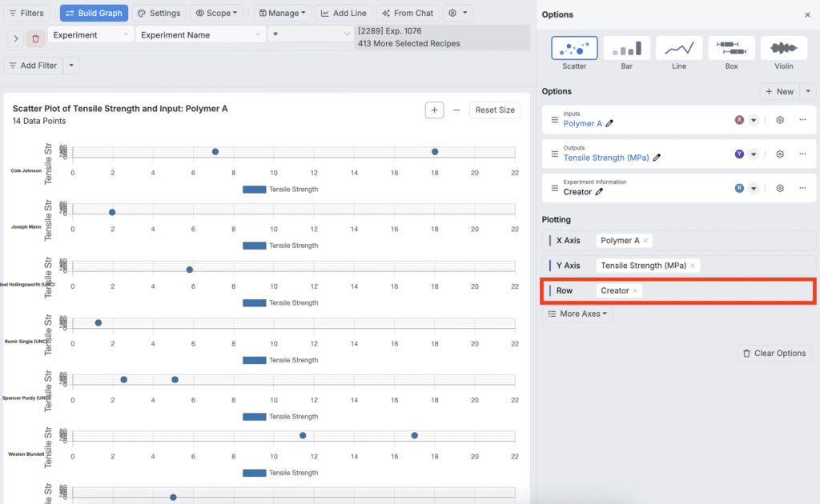Close the Options panel
Image resolution: width=820 pixels, height=504 pixels.
(x=806, y=15)
